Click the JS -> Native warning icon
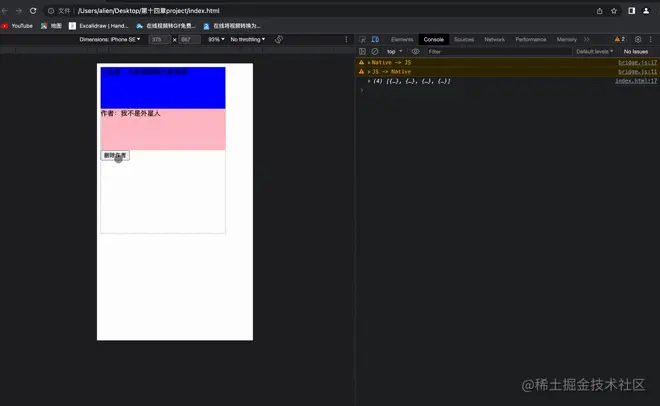The width and height of the screenshot is (660, 406). 361,72
